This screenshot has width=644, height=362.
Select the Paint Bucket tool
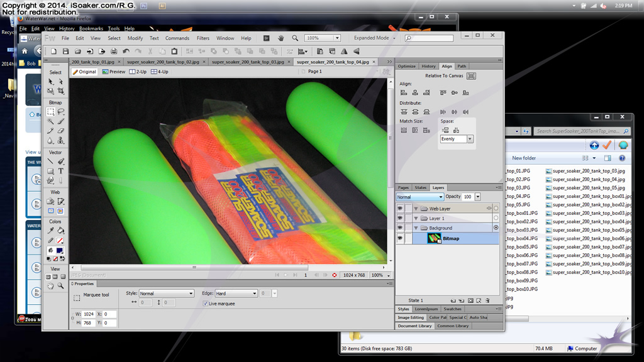pyautogui.click(x=61, y=231)
